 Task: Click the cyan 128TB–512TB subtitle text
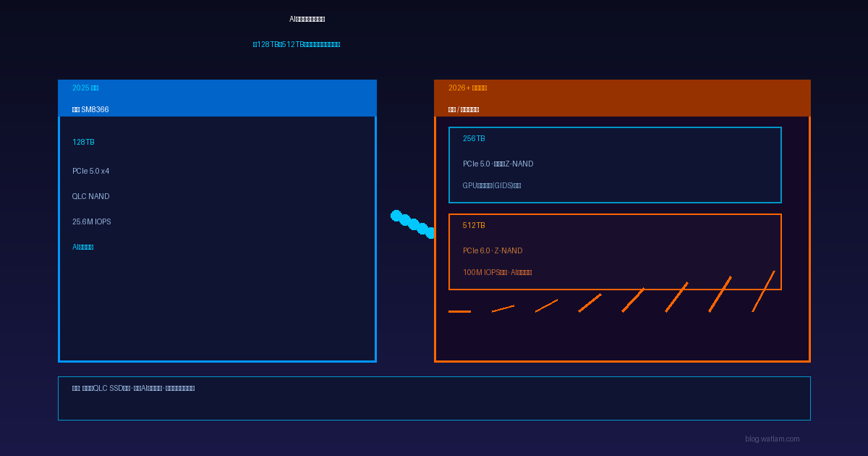tap(296, 45)
